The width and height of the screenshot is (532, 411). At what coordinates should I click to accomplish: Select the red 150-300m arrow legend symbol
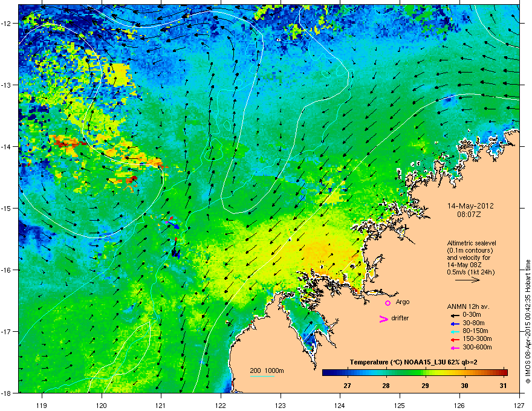pos(455,340)
